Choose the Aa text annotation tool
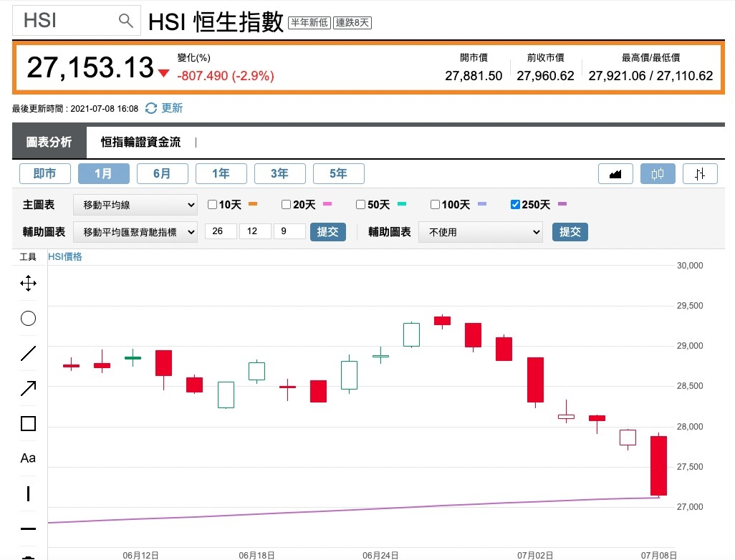Viewport: 735px width, 560px height. (x=28, y=458)
